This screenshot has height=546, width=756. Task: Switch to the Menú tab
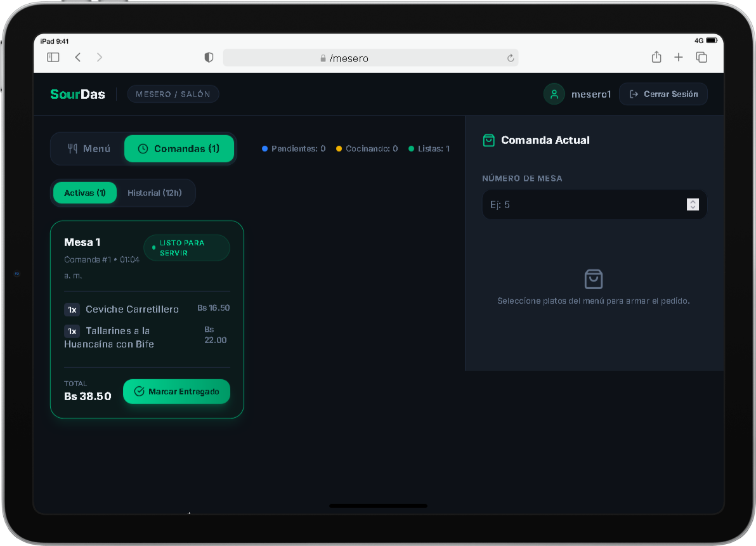pos(89,148)
